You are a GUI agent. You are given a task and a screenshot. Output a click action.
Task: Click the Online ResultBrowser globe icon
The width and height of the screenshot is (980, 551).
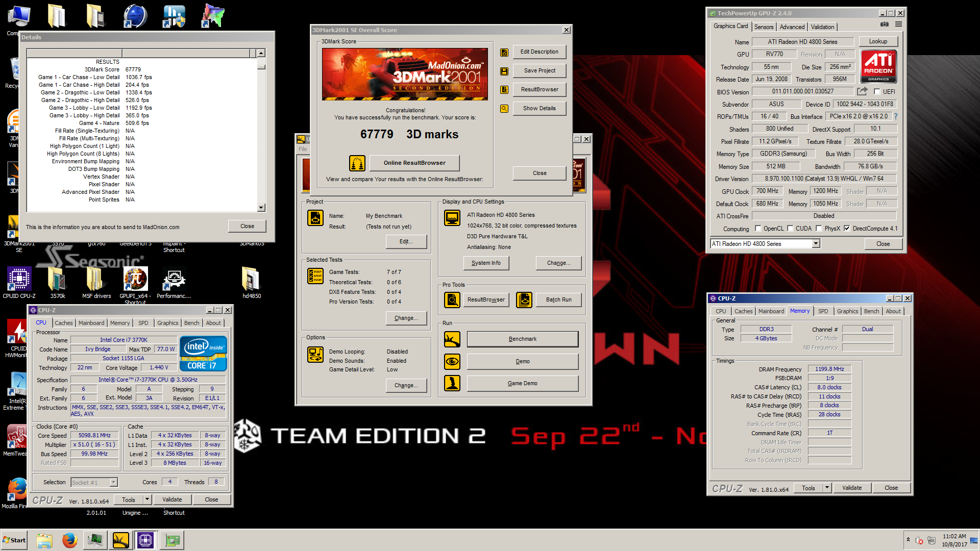(357, 163)
